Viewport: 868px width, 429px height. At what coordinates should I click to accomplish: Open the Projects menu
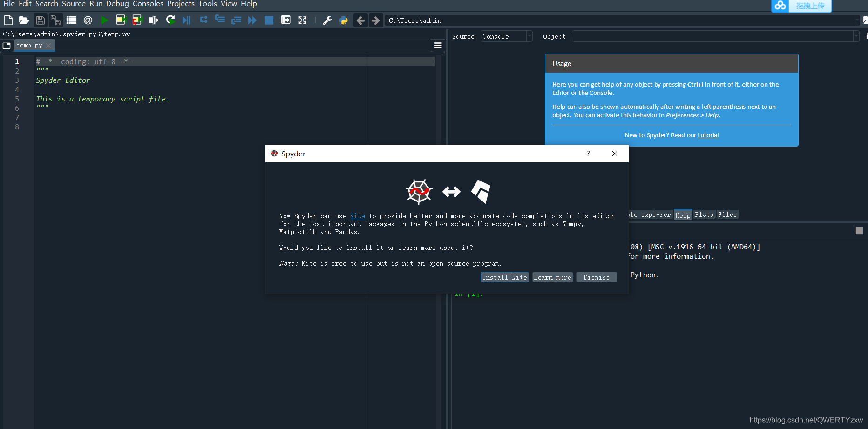click(x=181, y=4)
